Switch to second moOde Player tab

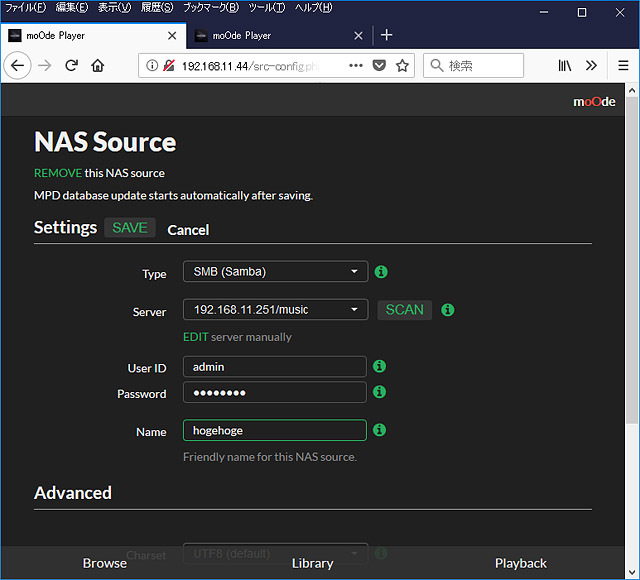click(x=280, y=36)
